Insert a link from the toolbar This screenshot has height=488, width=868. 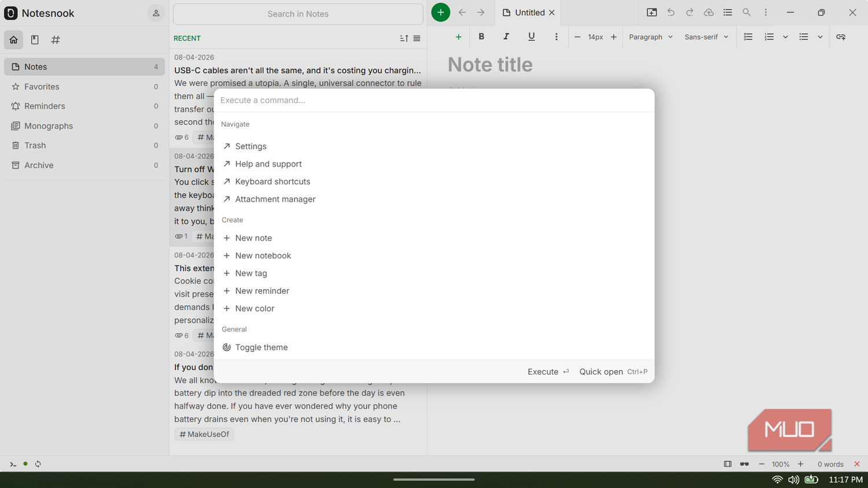coord(841,36)
